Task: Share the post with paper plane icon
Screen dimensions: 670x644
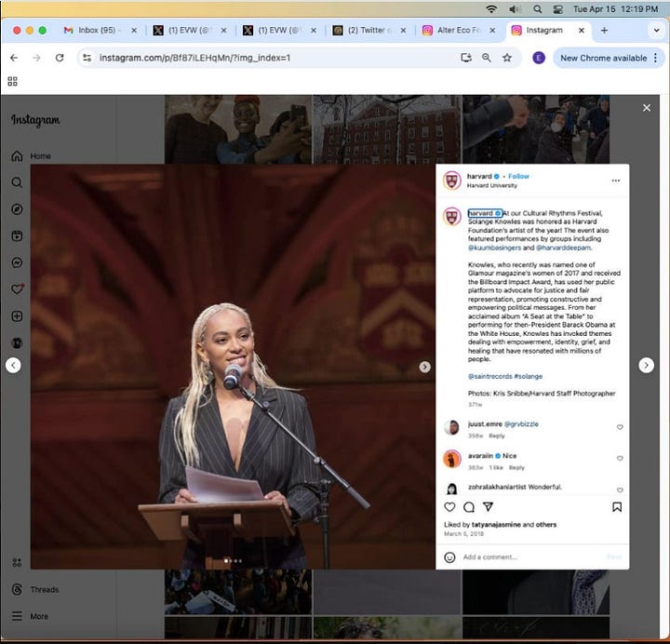Action: pos(488,507)
